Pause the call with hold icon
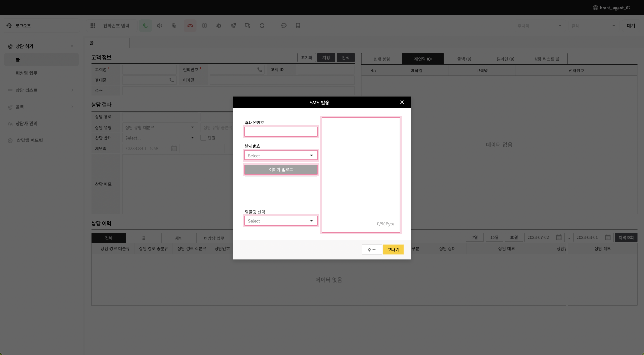 204,26
